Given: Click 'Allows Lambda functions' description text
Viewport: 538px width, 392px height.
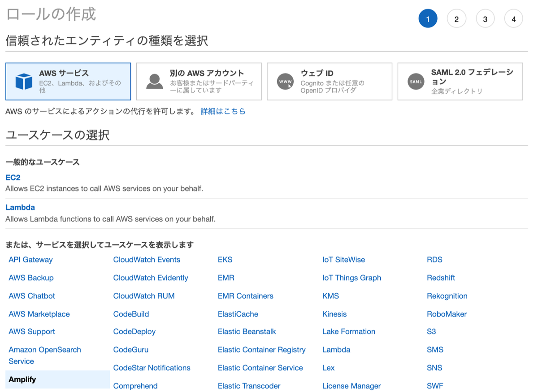Looking at the screenshot, I should pos(111,219).
